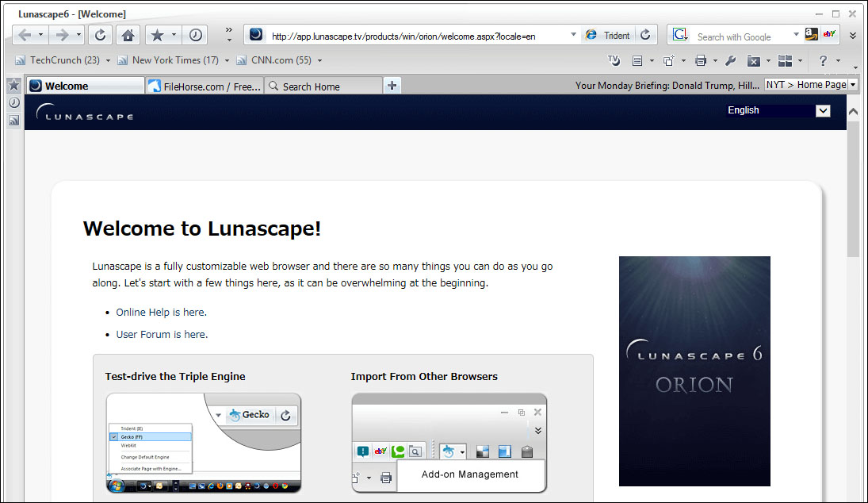Viewport: 868px width, 503px height.
Task: Search using the eBay icon
Action: tap(828, 34)
